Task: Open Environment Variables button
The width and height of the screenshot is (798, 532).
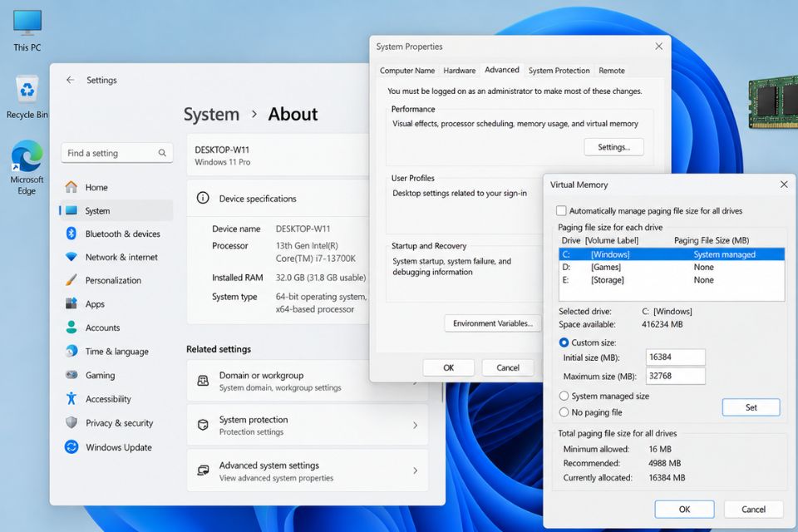Action: 493,323
